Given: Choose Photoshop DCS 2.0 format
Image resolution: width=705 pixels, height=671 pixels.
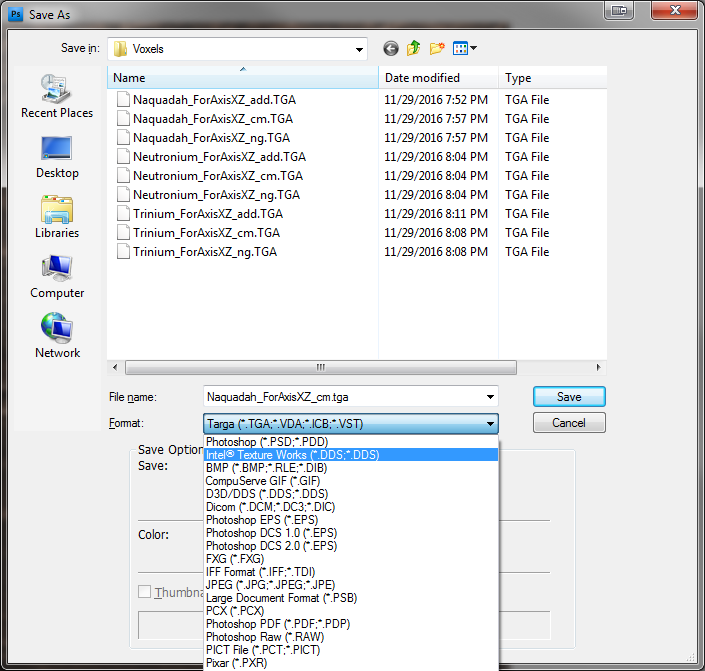Looking at the screenshot, I should pos(351,546).
